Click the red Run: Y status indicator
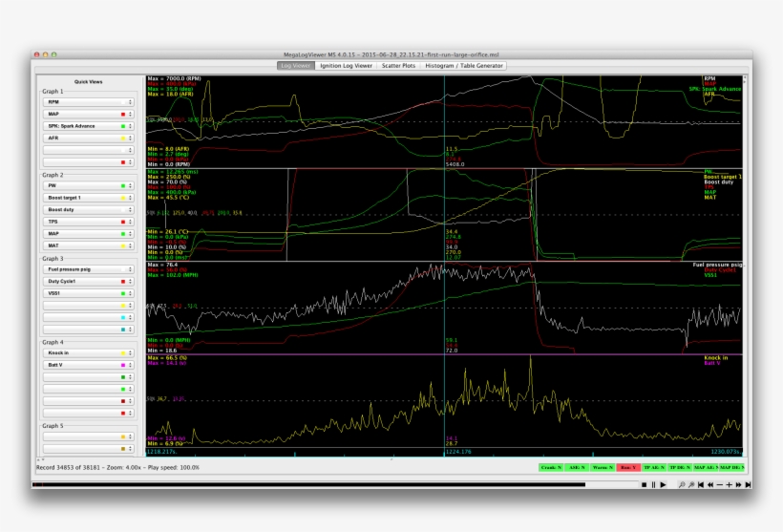 click(x=628, y=468)
